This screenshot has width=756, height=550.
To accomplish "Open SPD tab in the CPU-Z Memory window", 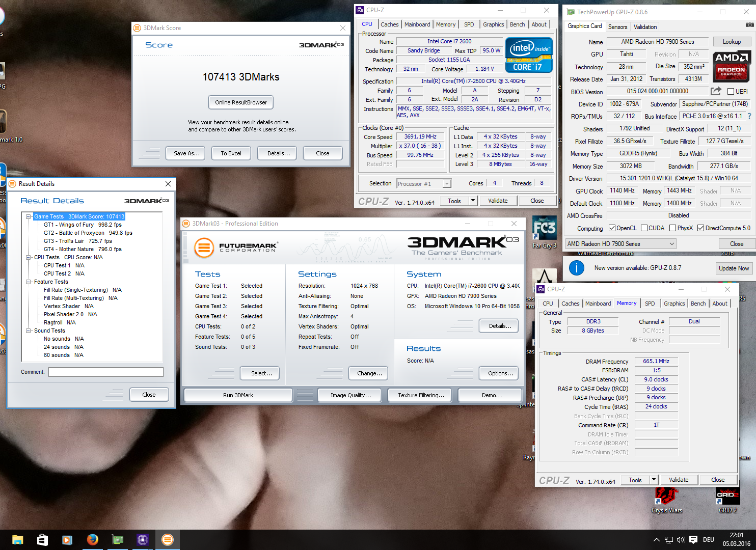I will [x=650, y=304].
